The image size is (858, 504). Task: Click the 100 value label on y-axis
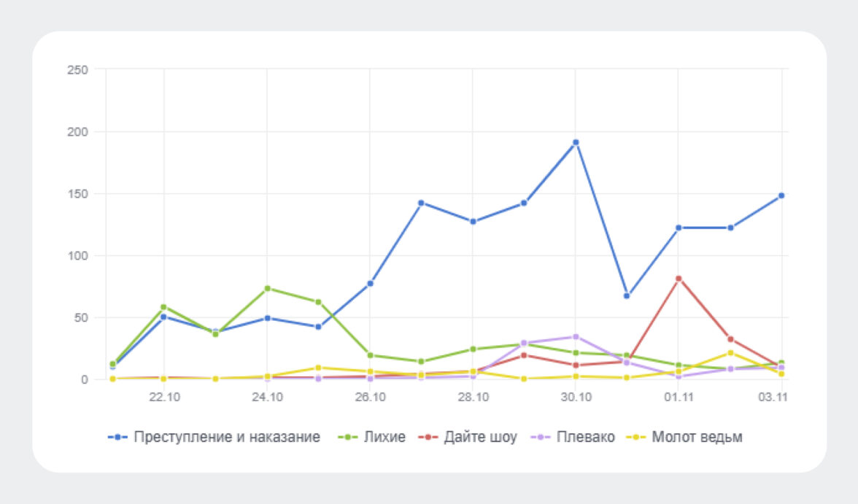click(x=77, y=256)
